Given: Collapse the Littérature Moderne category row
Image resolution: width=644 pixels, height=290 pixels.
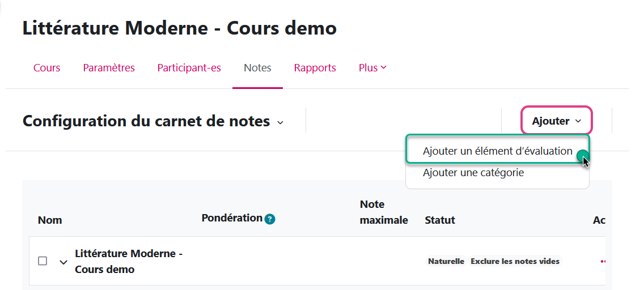Looking at the screenshot, I should tap(63, 262).
